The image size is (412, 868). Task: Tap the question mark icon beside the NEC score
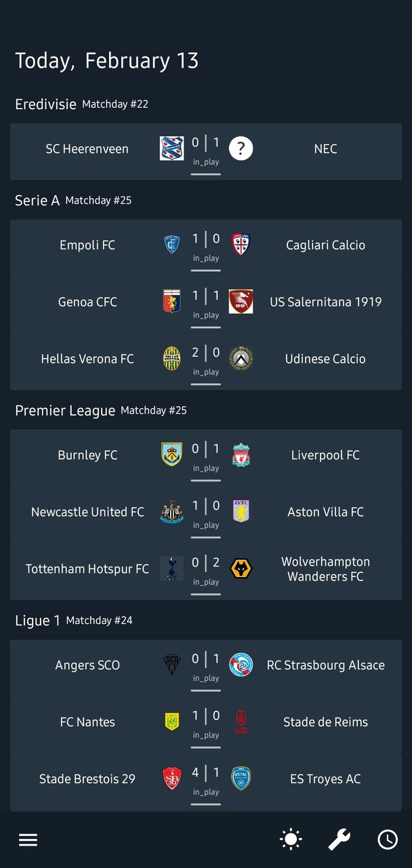[241, 148]
